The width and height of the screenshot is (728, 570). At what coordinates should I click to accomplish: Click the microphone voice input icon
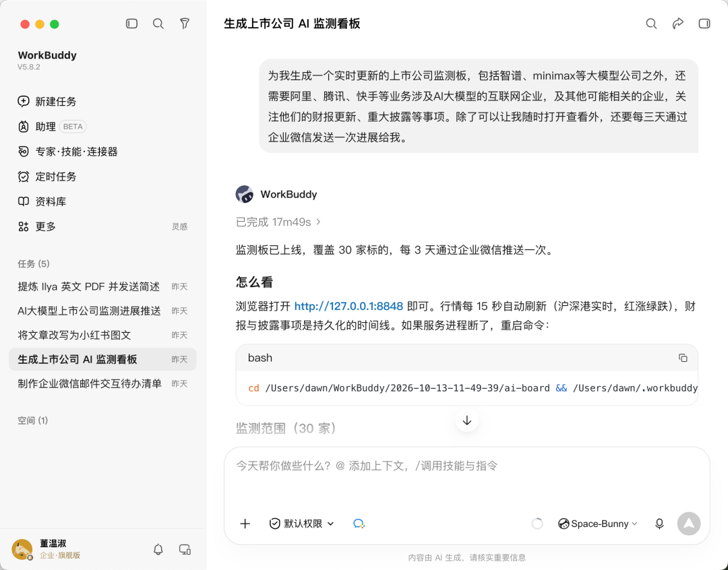click(x=659, y=524)
